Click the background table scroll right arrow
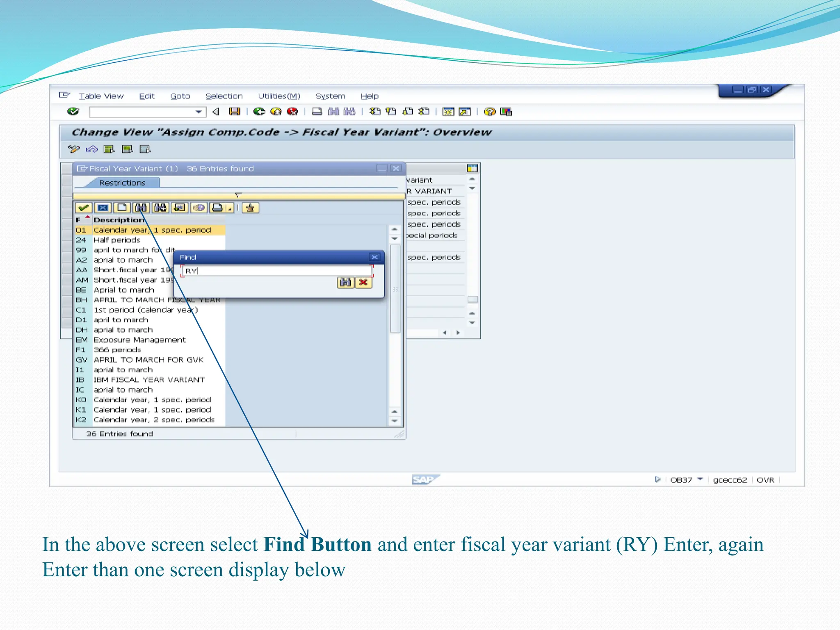The height and width of the screenshot is (630, 840). [458, 333]
